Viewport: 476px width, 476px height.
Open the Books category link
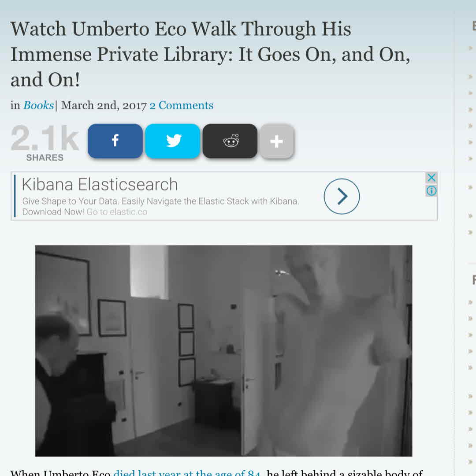(38, 105)
